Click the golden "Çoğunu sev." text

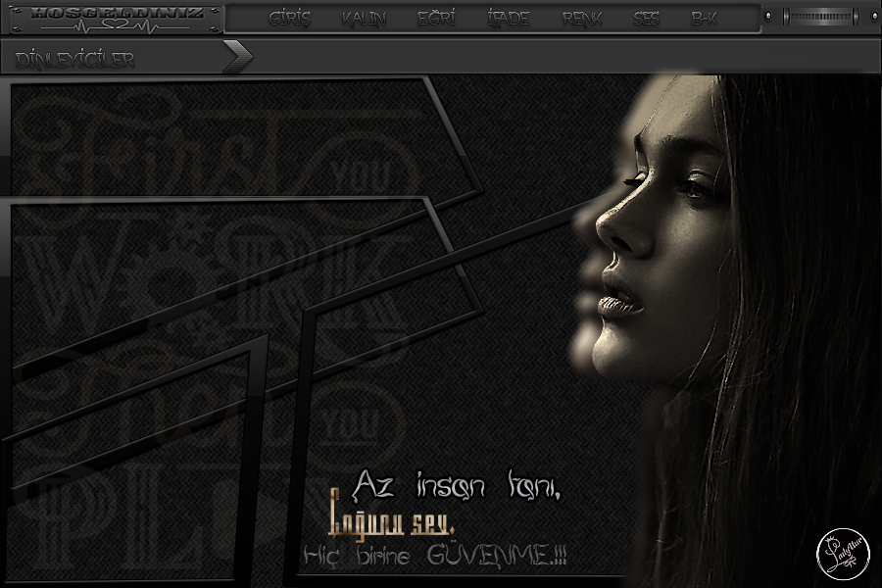pos(390,517)
